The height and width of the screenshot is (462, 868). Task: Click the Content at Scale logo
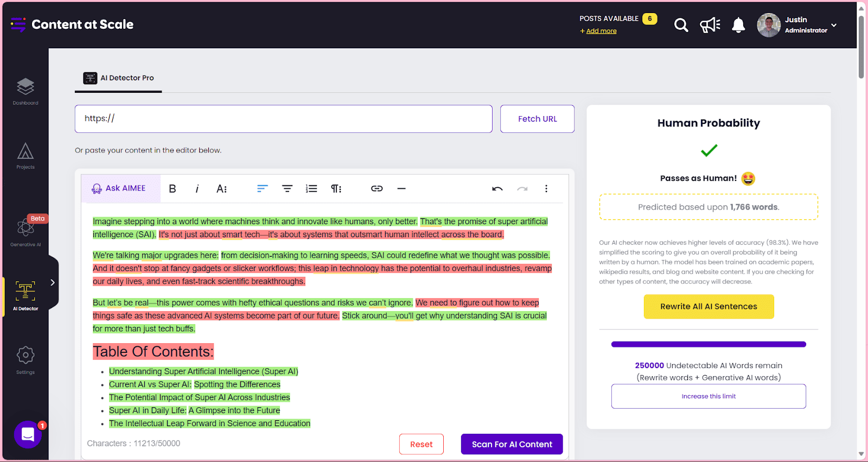[72, 24]
